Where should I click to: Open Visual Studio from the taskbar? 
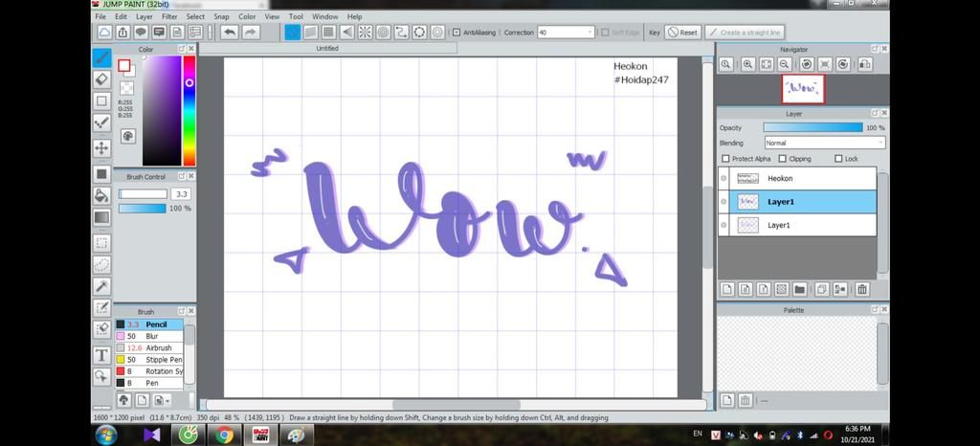click(152, 435)
